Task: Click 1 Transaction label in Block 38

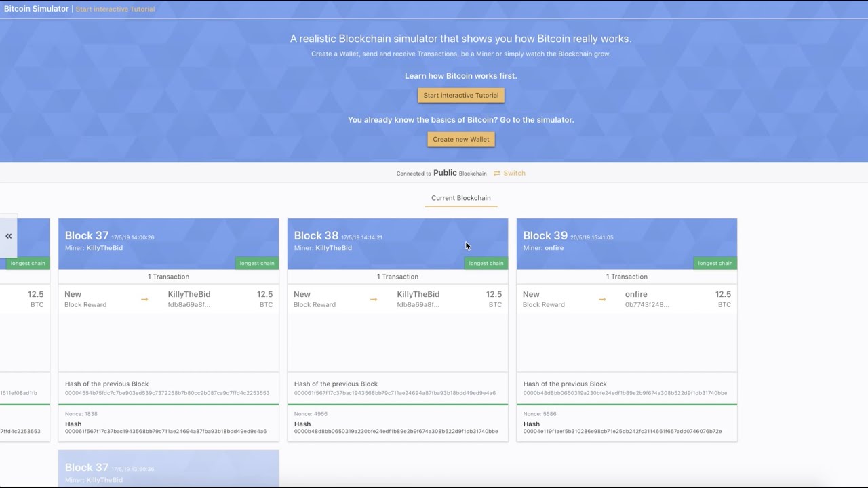Action: point(397,277)
